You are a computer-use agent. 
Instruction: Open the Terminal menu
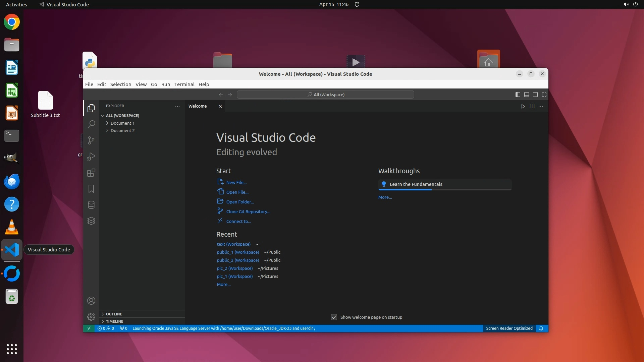184,84
